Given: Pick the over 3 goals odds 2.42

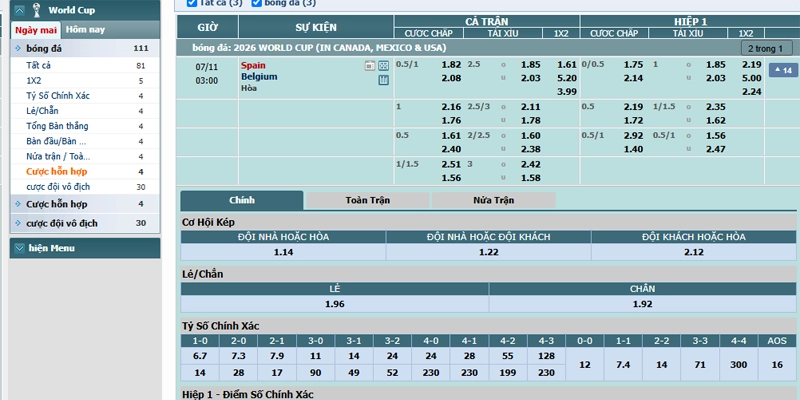Looking at the screenshot, I should click(x=530, y=164).
